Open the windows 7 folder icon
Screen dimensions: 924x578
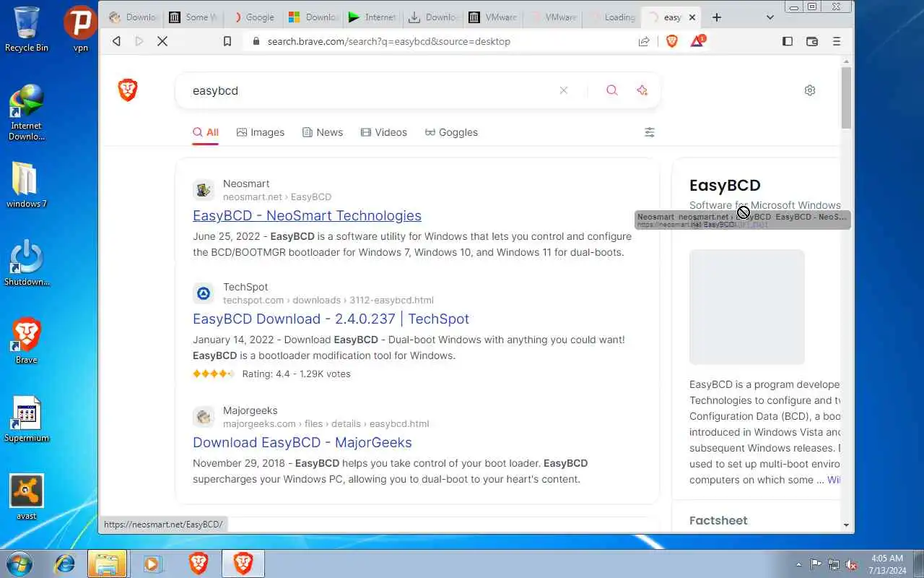pyautogui.click(x=27, y=185)
